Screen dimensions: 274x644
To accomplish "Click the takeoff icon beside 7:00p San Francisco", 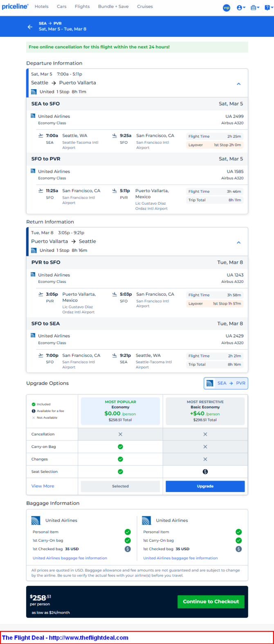I will pyautogui.click(x=40, y=355).
